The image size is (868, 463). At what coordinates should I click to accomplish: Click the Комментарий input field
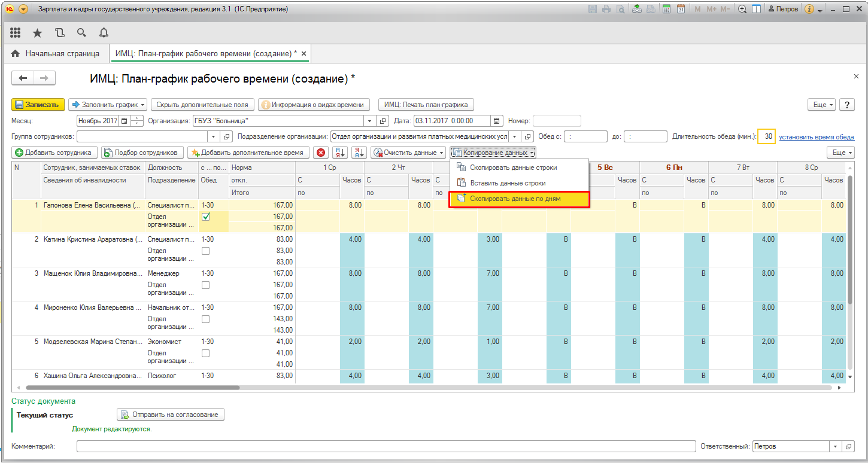385,446
